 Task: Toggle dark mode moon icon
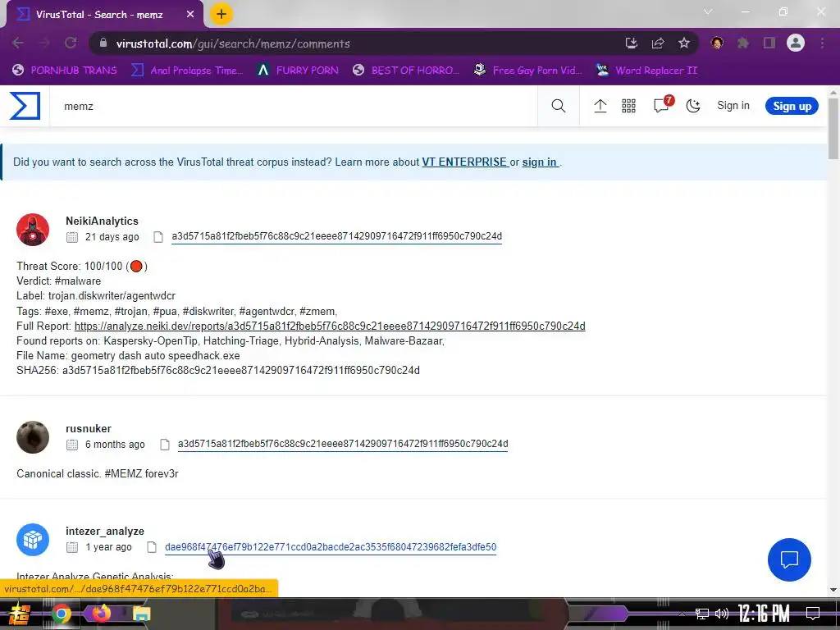tap(693, 106)
